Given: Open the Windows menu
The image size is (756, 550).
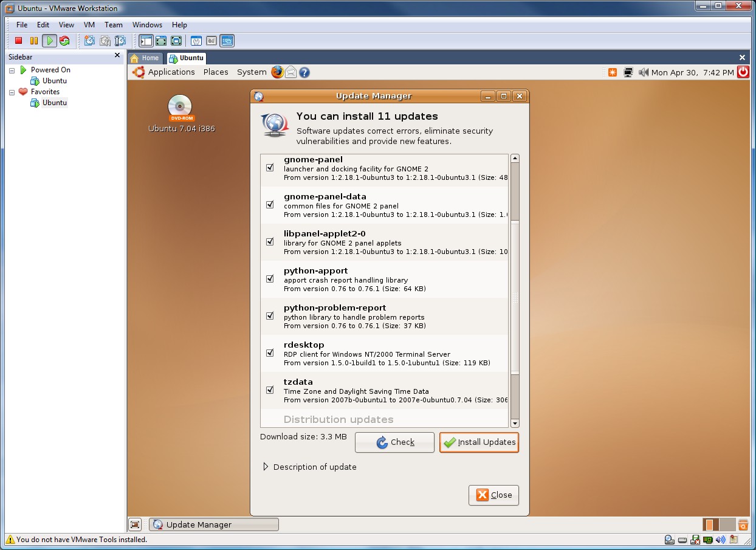Looking at the screenshot, I should pos(147,25).
